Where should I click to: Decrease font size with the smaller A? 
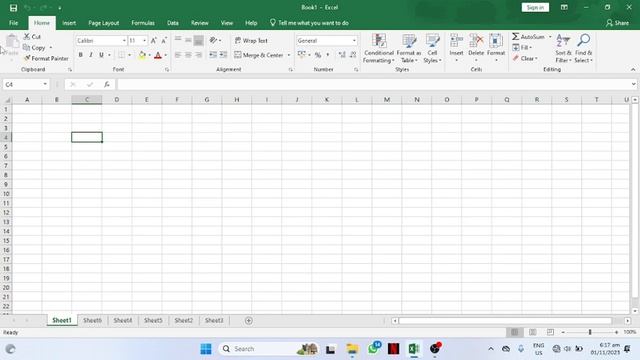coord(164,40)
